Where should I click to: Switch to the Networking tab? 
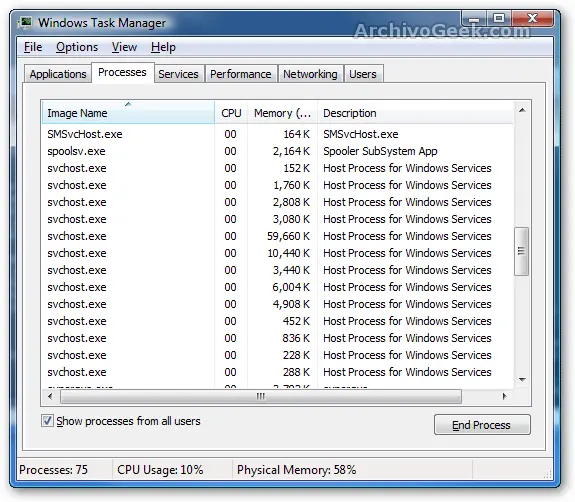(x=310, y=74)
